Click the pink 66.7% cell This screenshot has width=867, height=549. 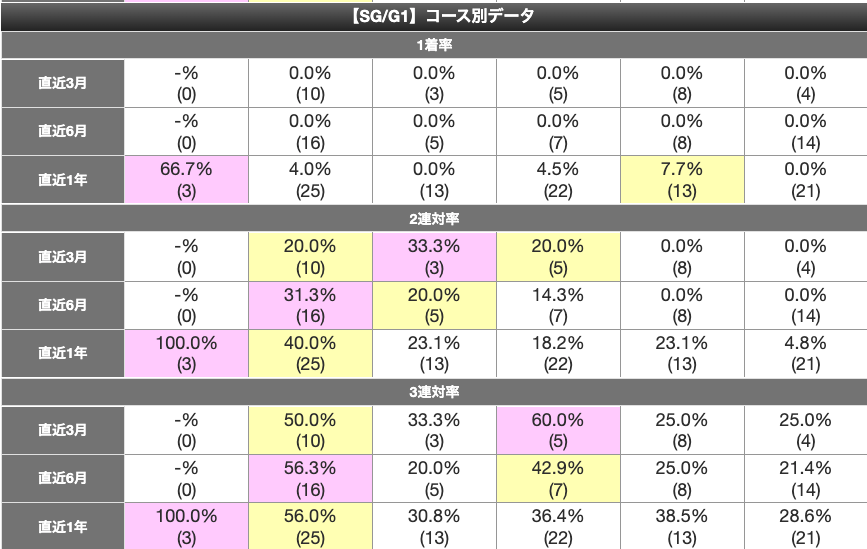(x=186, y=180)
